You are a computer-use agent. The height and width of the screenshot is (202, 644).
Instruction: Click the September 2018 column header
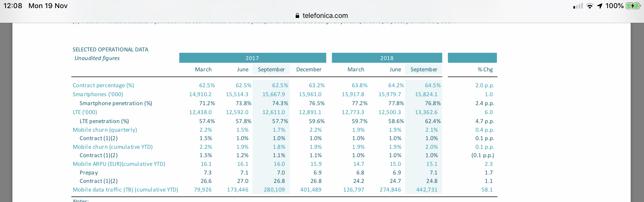click(424, 70)
